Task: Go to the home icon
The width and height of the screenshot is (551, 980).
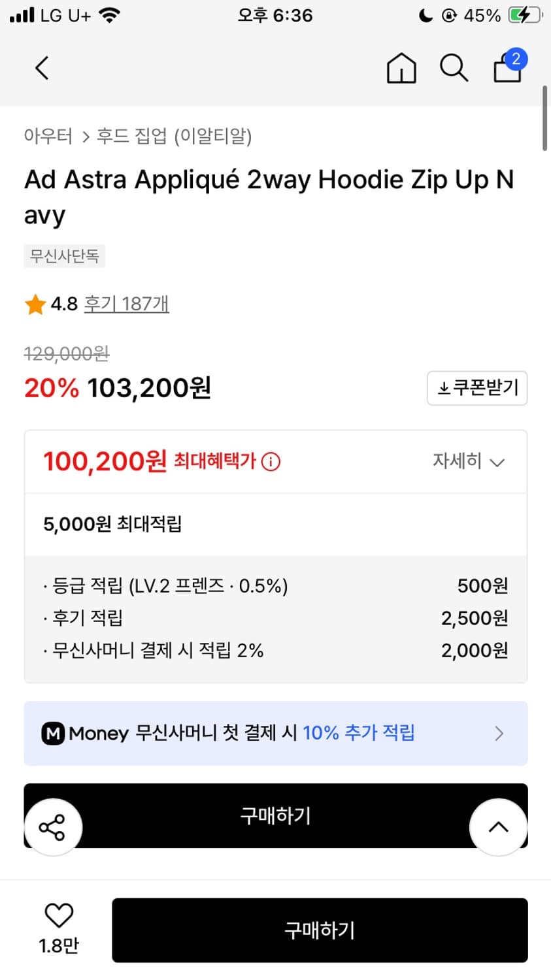Action: coord(401,68)
